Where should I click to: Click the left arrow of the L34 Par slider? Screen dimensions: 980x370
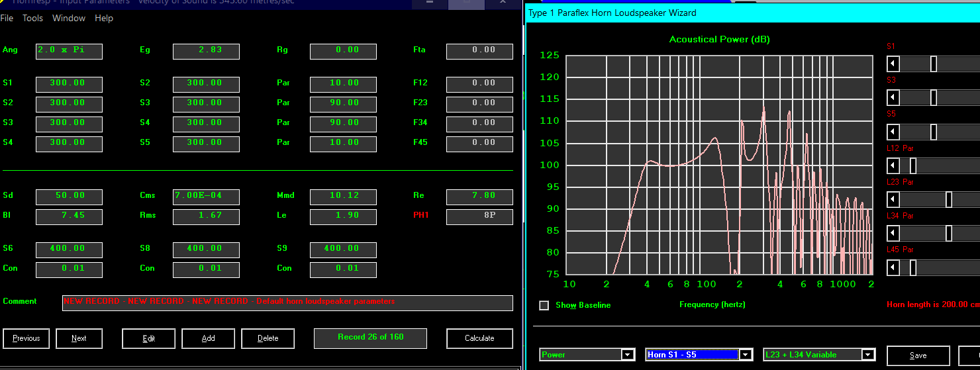pos(893,234)
